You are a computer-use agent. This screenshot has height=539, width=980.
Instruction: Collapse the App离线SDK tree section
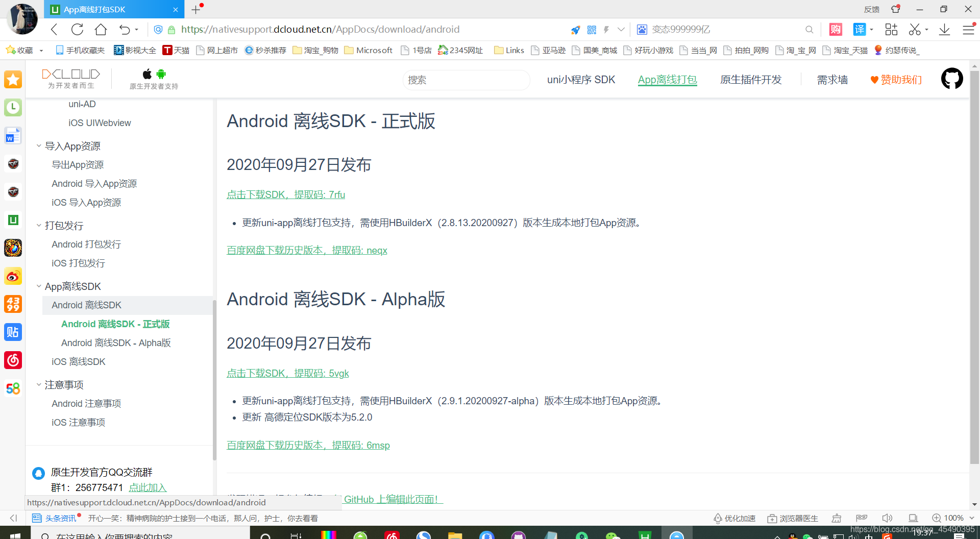[39, 286]
